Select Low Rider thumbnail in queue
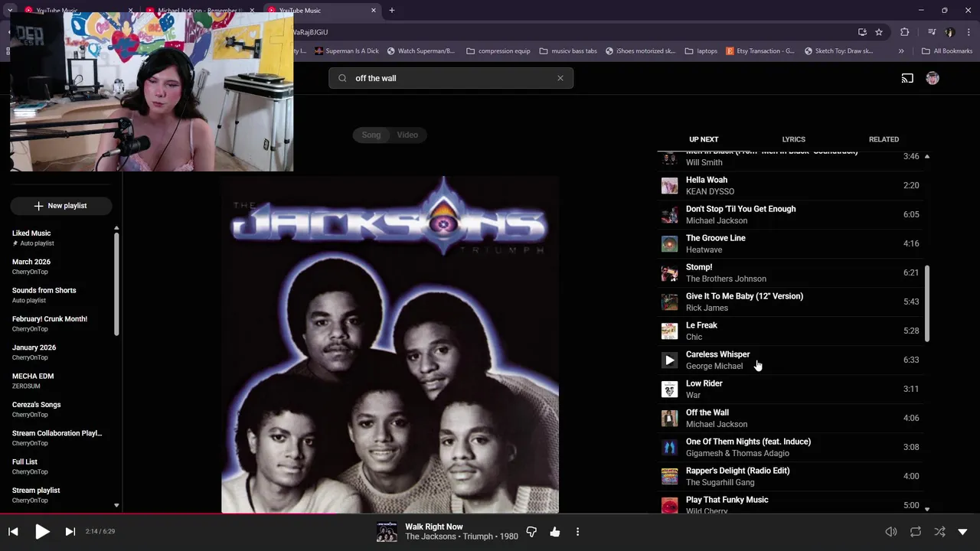This screenshot has width=980, height=551. pos(670,389)
